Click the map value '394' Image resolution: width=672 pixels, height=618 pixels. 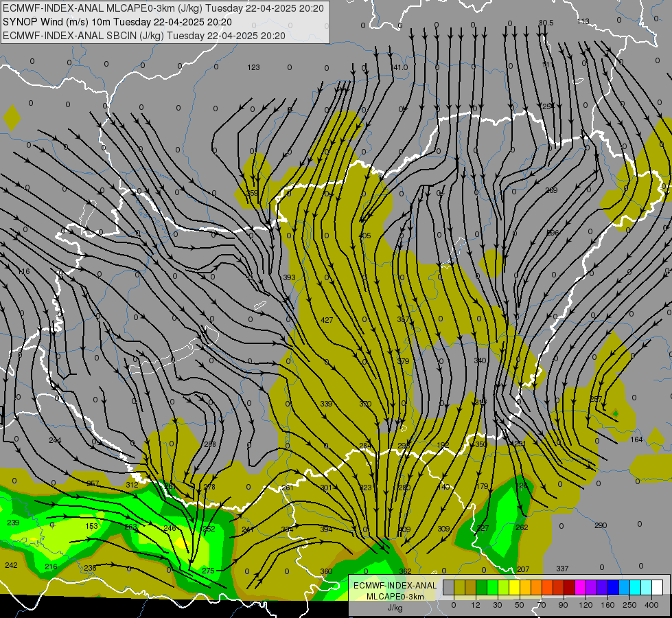(x=326, y=529)
